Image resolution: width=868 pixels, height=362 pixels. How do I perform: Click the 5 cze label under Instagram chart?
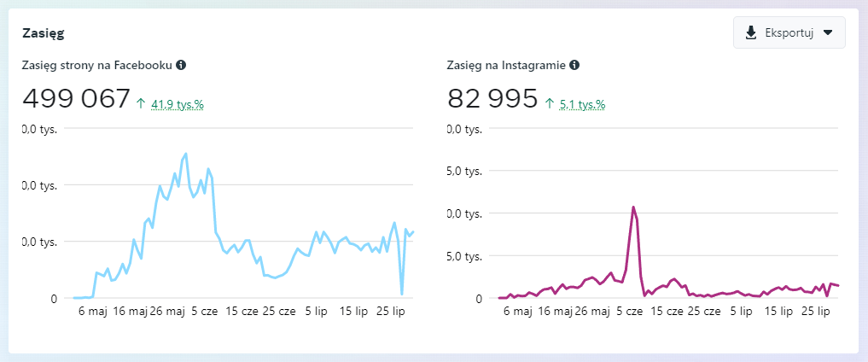tap(628, 312)
